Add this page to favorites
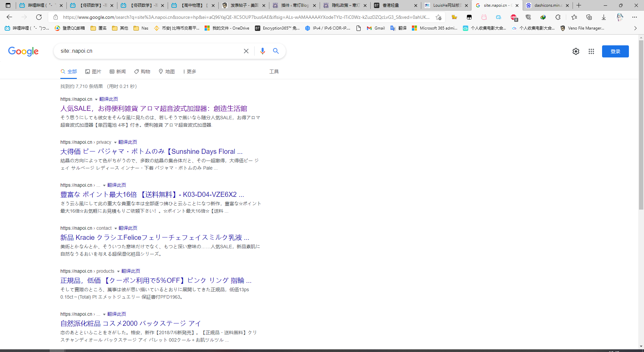 pyautogui.click(x=438, y=17)
